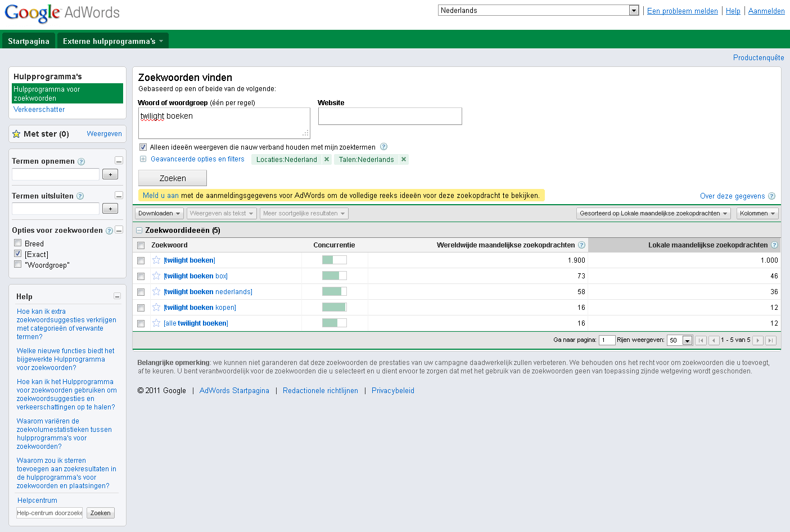Add term with plus button under Termen opnemen
790x532 pixels.
[x=110, y=174]
